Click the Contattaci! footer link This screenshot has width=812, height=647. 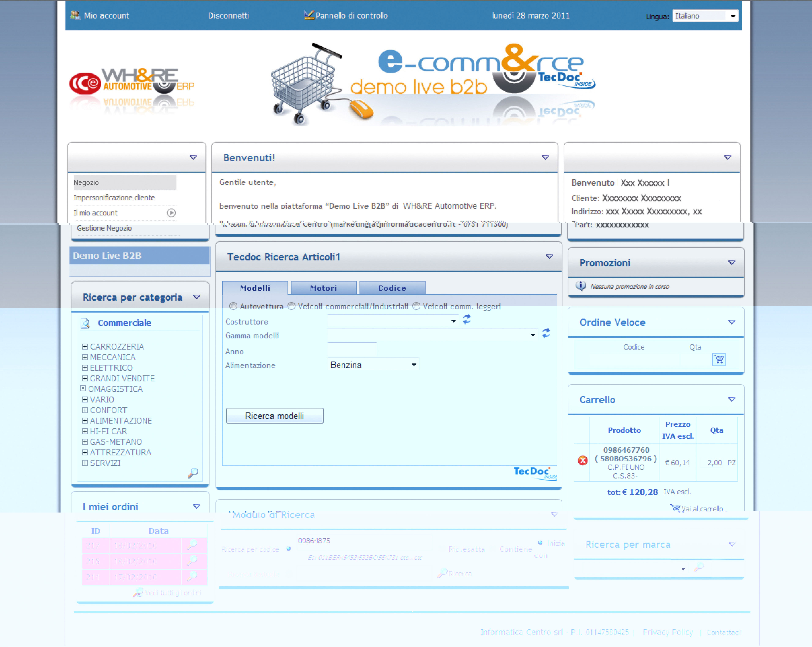(x=724, y=632)
